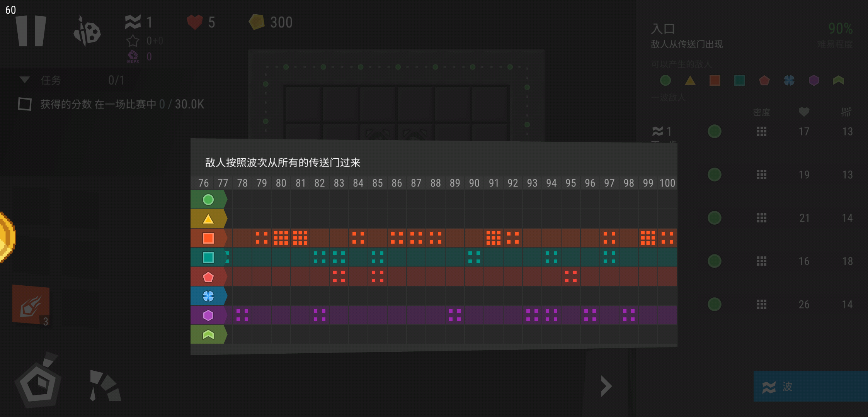Click the blue cross enemy in 入口 panel

[789, 80]
